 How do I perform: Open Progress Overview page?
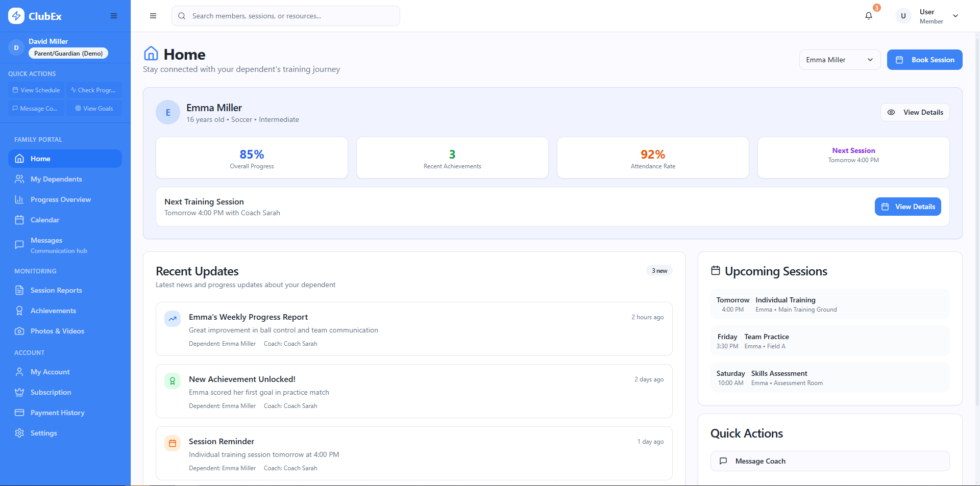[65, 199]
